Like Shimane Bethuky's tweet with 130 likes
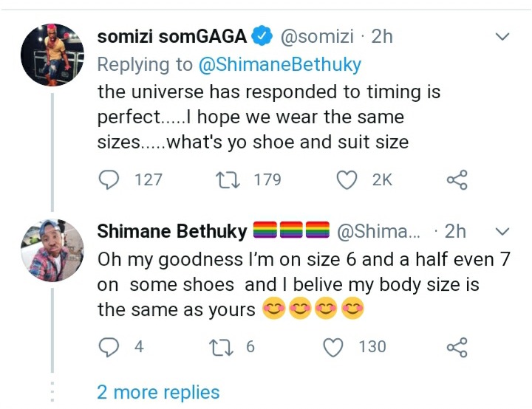The width and height of the screenshot is (532, 409). [335, 346]
